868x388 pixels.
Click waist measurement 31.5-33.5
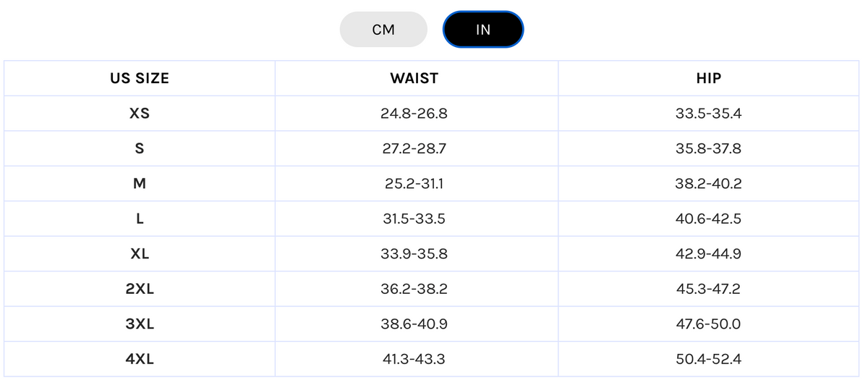pos(414,219)
